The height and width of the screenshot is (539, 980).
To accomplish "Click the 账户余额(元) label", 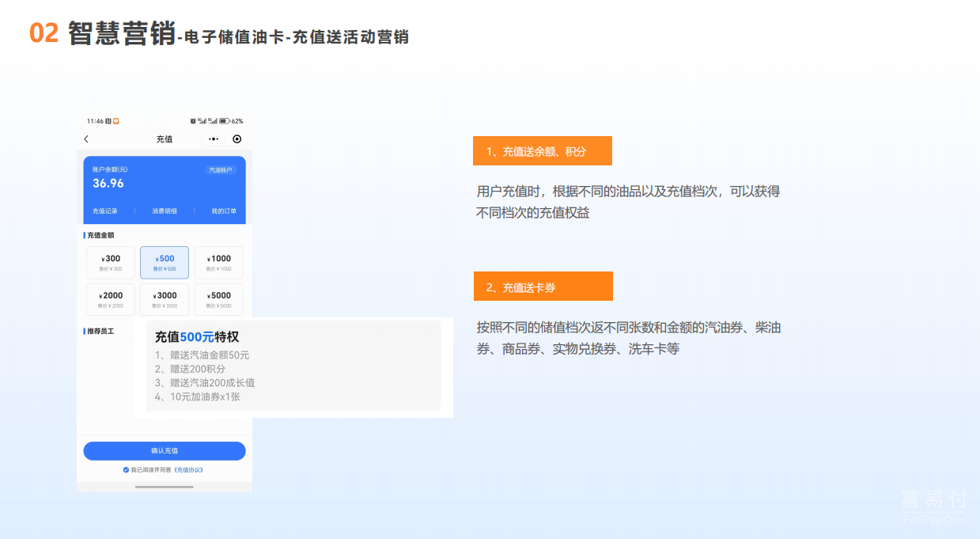I will (110, 169).
